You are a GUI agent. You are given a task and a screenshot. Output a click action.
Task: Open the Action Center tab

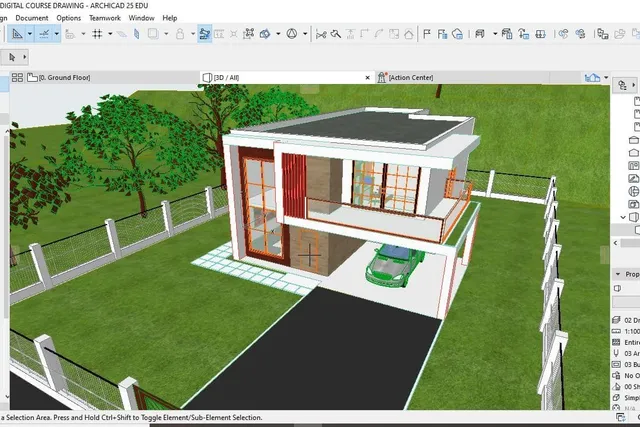tap(462, 78)
